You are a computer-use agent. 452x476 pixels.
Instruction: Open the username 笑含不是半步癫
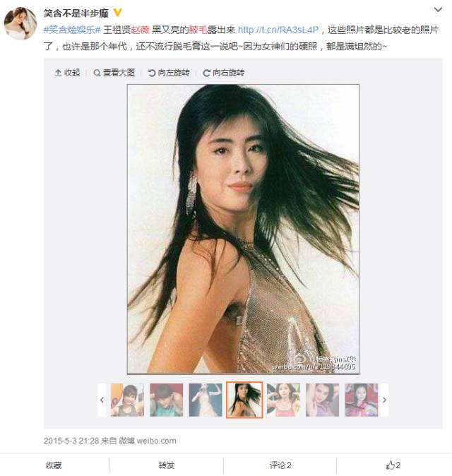pyautogui.click(x=76, y=13)
